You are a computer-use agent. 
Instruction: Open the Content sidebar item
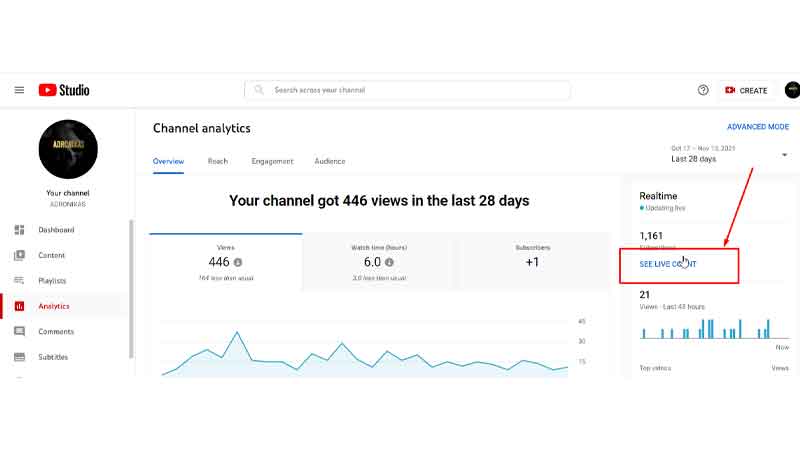click(65, 255)
